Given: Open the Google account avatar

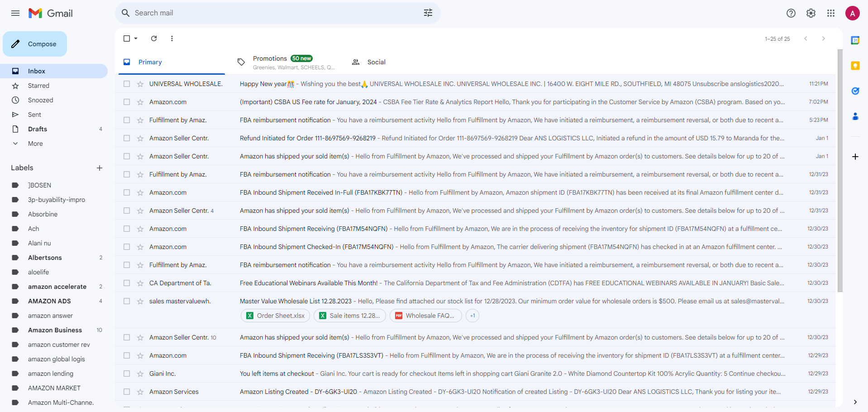Looking at the screenshot, I should [x=853, y=13].
